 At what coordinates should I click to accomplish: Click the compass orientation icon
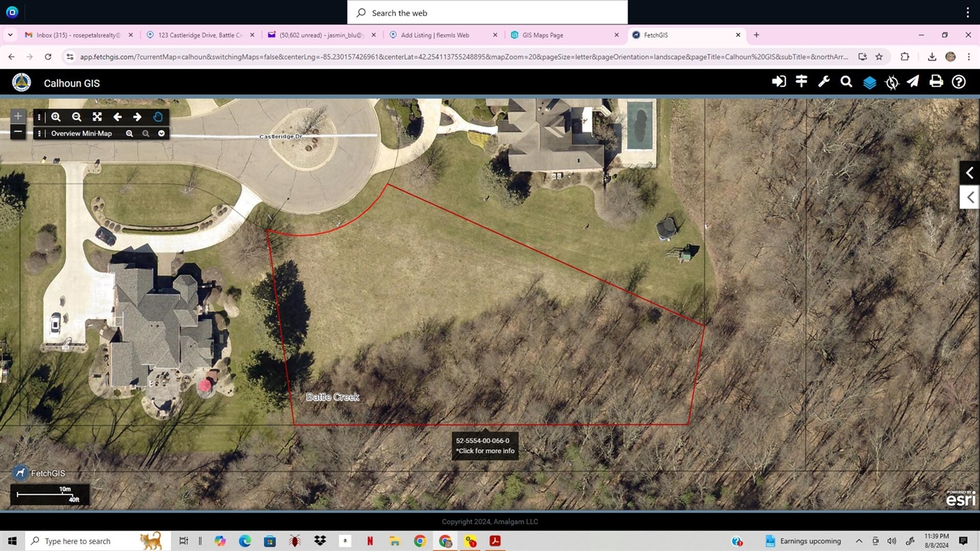click(892, 82)
